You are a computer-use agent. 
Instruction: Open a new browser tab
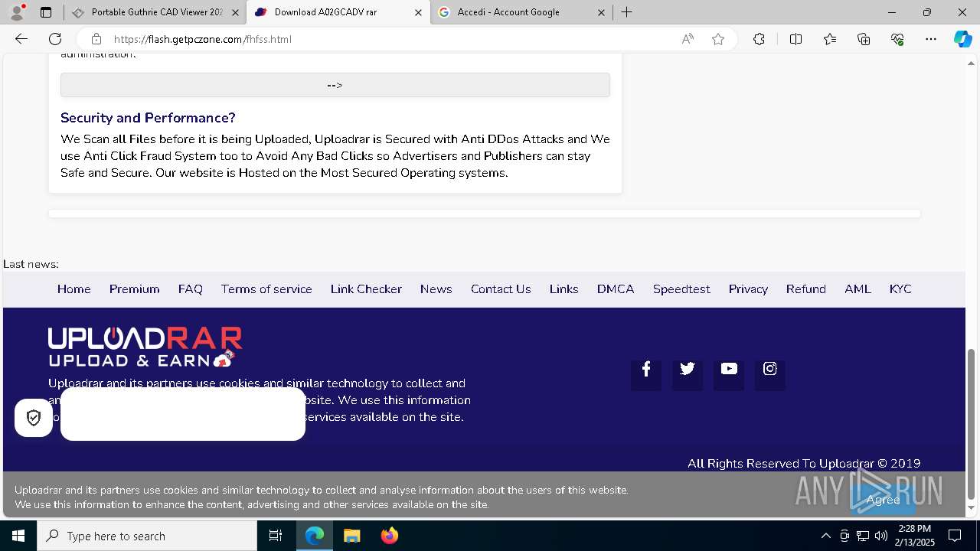[626, 12]
